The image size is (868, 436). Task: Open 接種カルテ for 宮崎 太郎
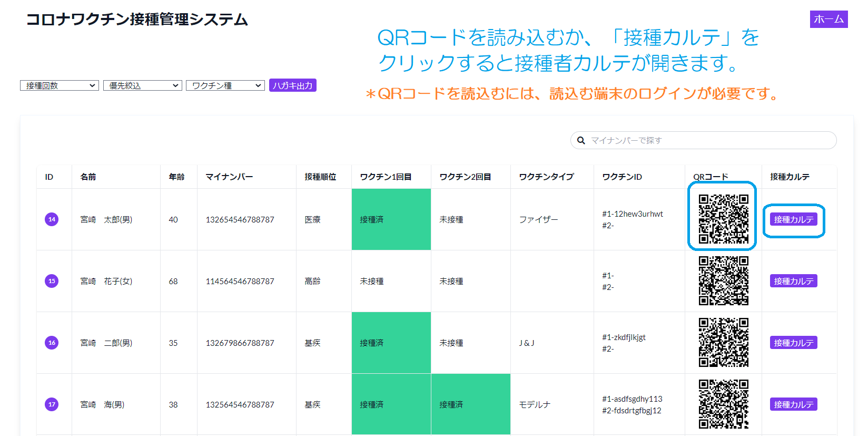click(x=794, y=219)
